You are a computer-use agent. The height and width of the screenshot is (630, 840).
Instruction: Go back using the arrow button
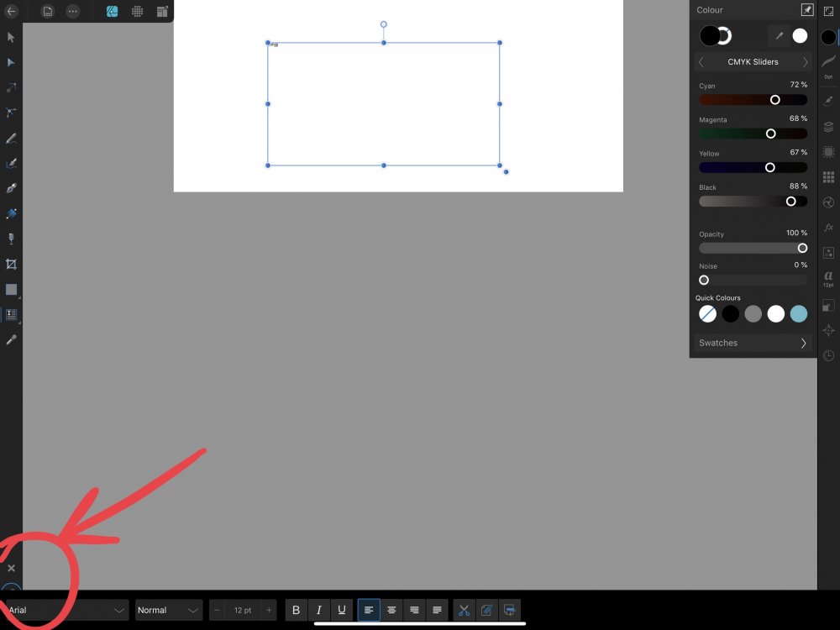(x=11, y=11)
